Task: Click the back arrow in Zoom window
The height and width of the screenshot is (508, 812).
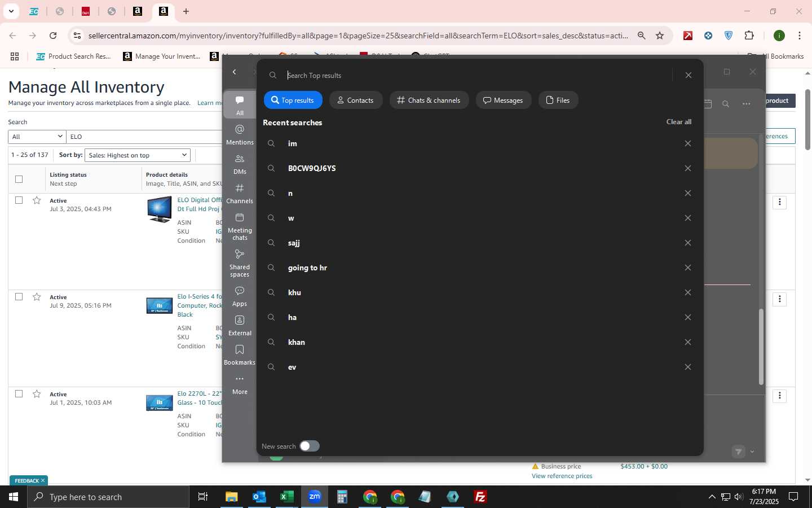Action: click(x=235, y=72)
